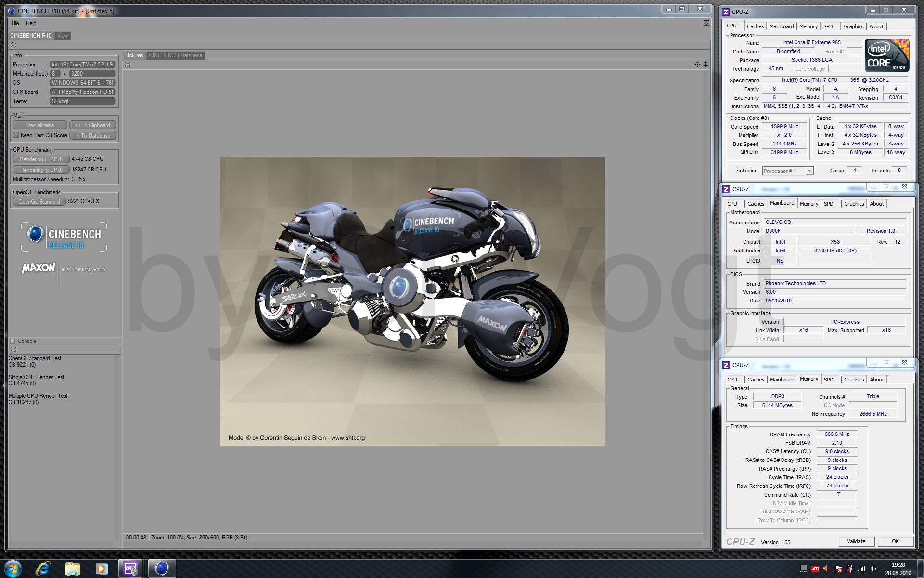Click the orange speaker icon in tray
The width and height of the screenshot is (924, 578).
[826, 569]
